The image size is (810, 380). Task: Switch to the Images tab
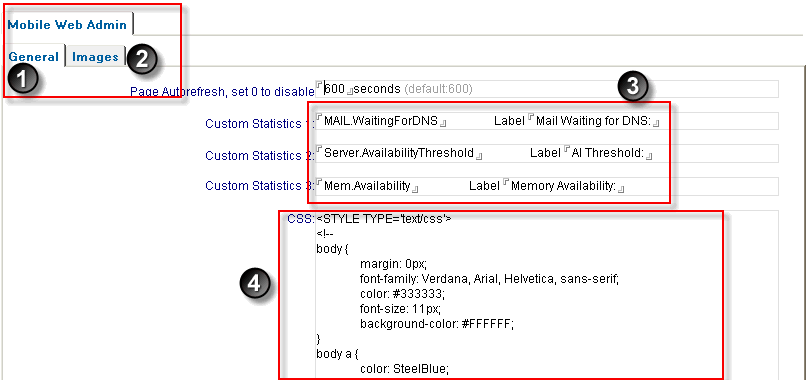[96, 57]
